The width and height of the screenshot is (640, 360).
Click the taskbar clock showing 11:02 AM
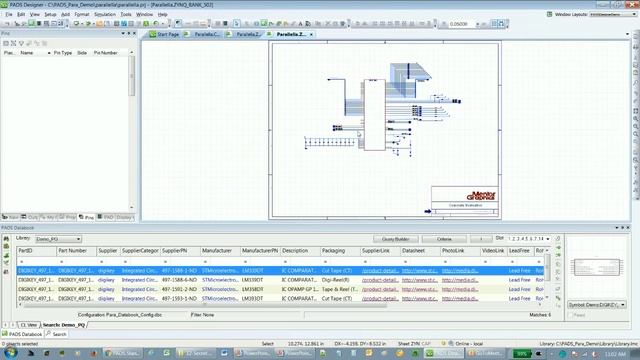click(x=615, y=353)
